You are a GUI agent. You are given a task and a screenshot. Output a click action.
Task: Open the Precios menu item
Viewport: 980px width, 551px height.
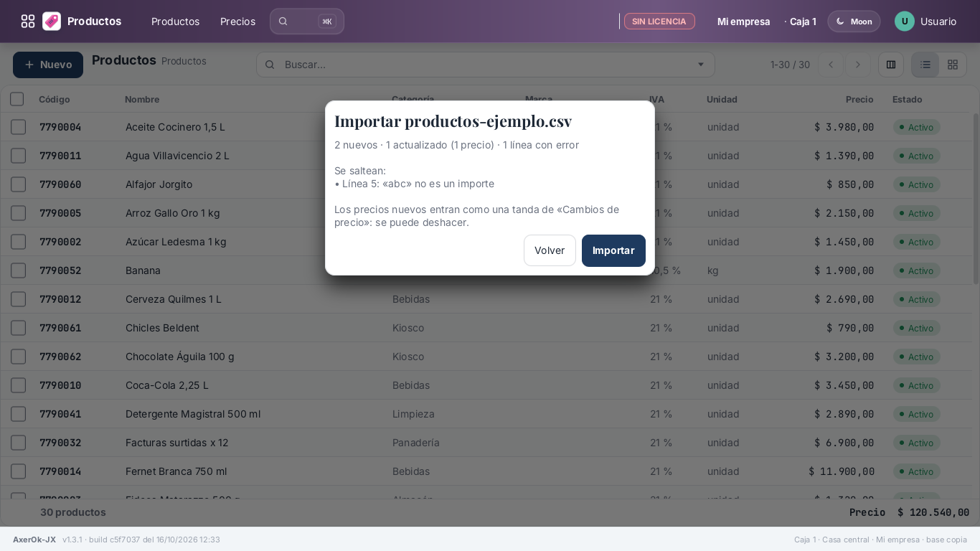click(237, 22)
